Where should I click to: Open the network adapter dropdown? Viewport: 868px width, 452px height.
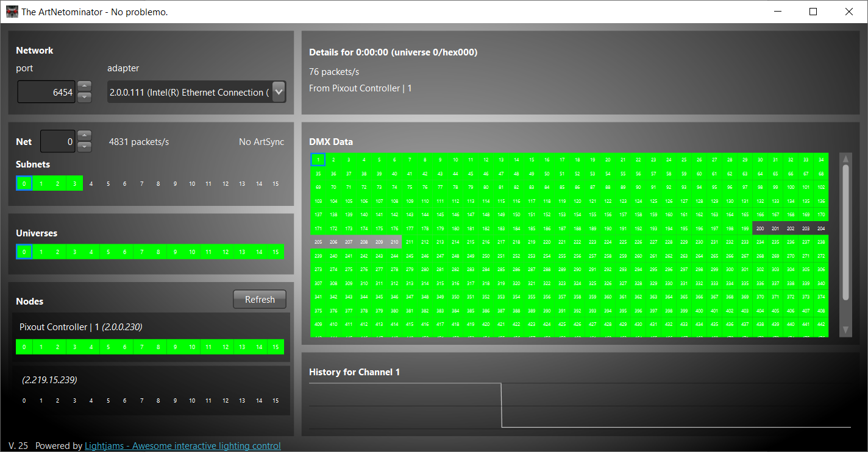click(x=279, y=92)
